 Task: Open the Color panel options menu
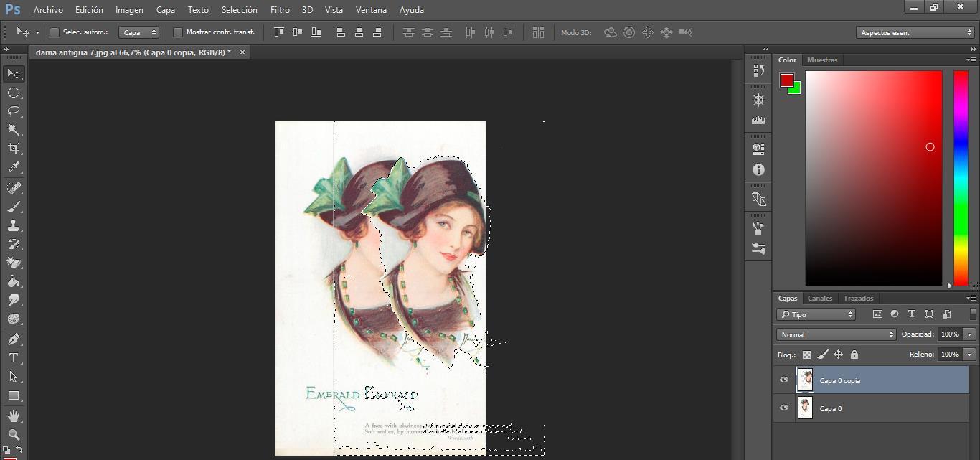pos(971,60)
